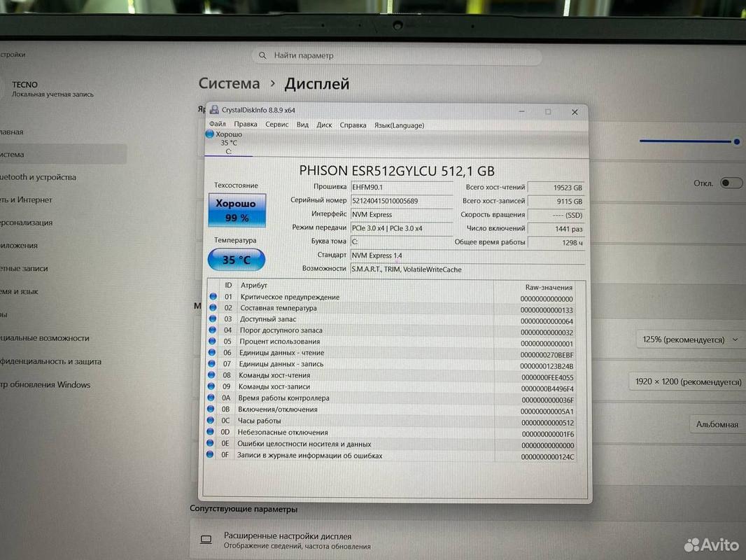Click status dot for attribute 0C Часы работы

(211, 421)
